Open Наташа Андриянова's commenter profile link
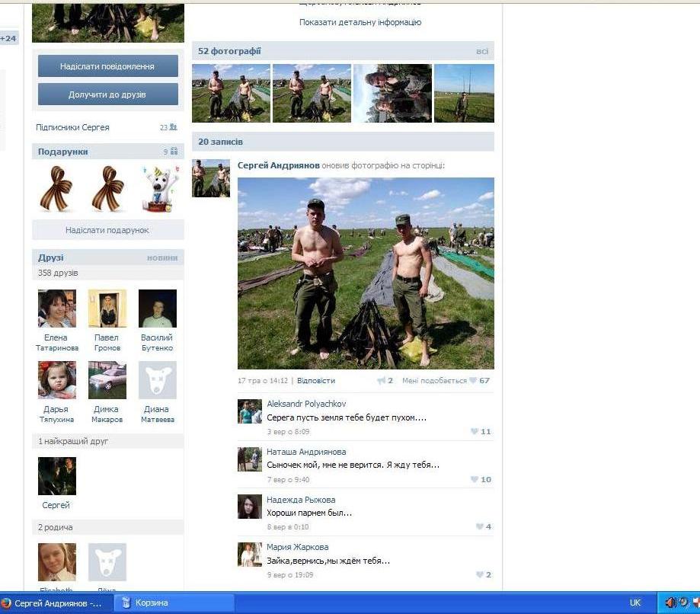The width and height of the screenshot is (700, 614). pyautogui.click(x=306, y=452)
